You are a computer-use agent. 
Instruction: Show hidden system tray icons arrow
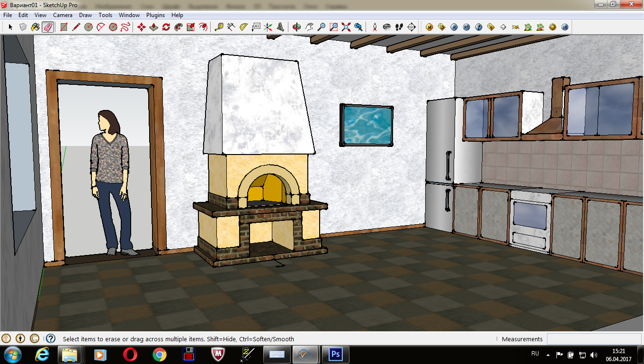548,355
